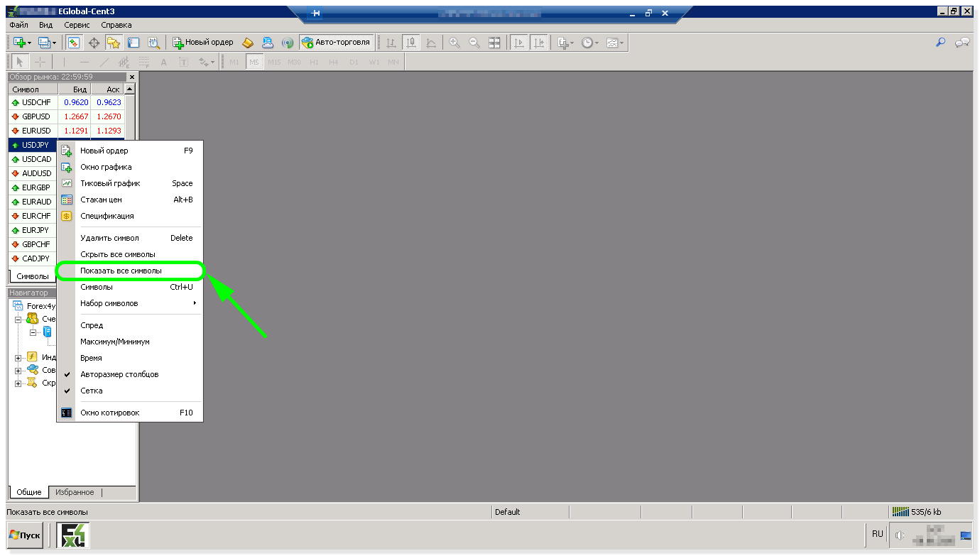Select the crosshair drawing tool
Image resolution: width=980 pixels, height=556 pixels.
tap(40, 62)
